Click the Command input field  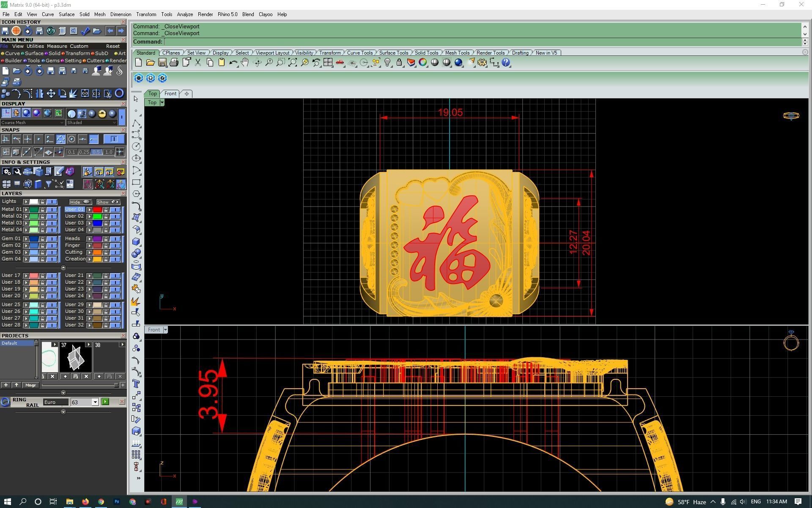(x=482, y=41)
